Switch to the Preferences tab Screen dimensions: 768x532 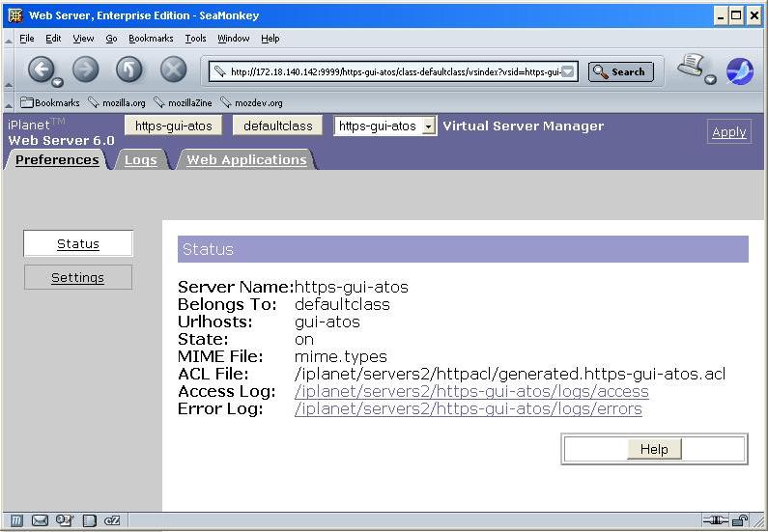coord(57,160)
